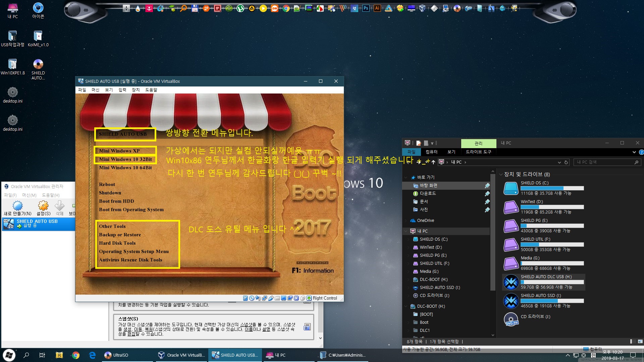Image resolution: width=644 pixels, height=362 pixels.
Task: Click SHIELD AUTO SSD (I:) capacity bar
Action: click(x=552, y=301)
